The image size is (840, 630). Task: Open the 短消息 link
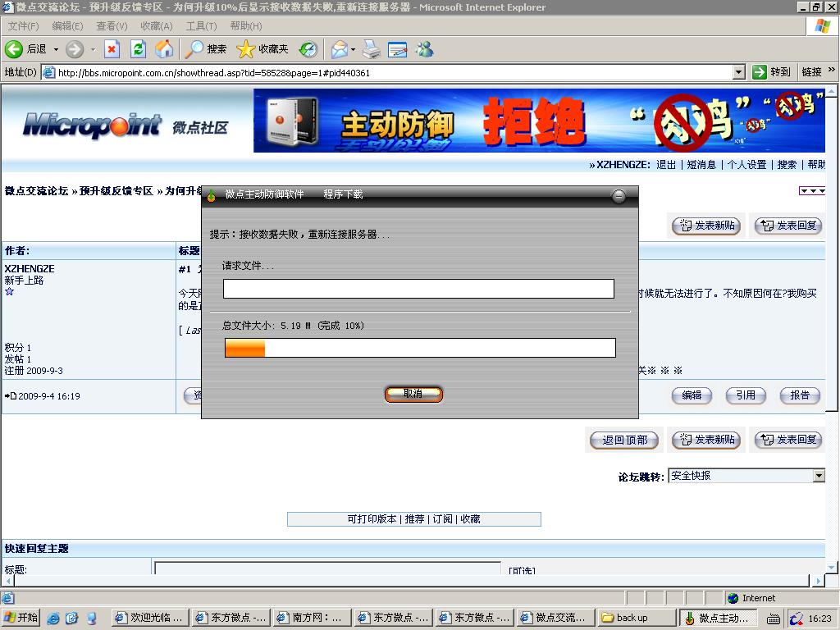click(701, 164)
